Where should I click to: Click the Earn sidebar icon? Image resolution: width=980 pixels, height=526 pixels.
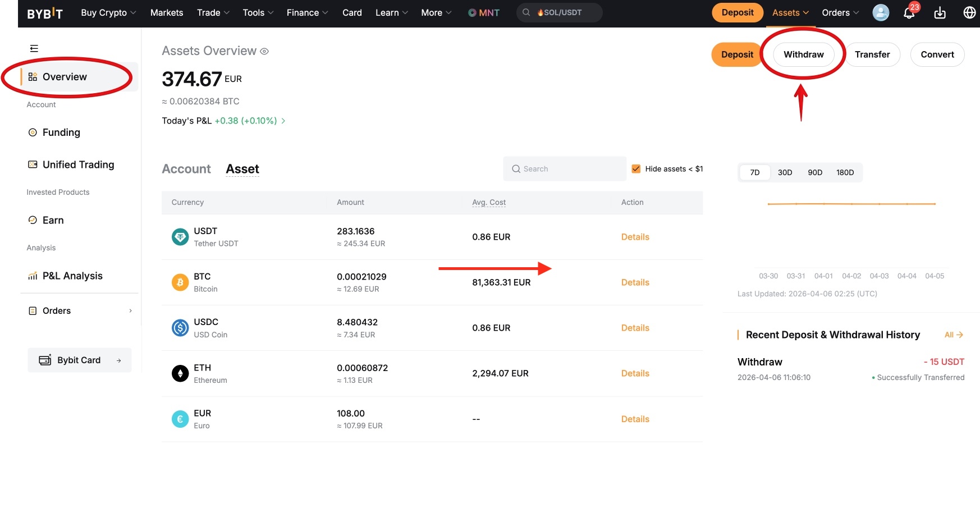click(33, 220)
